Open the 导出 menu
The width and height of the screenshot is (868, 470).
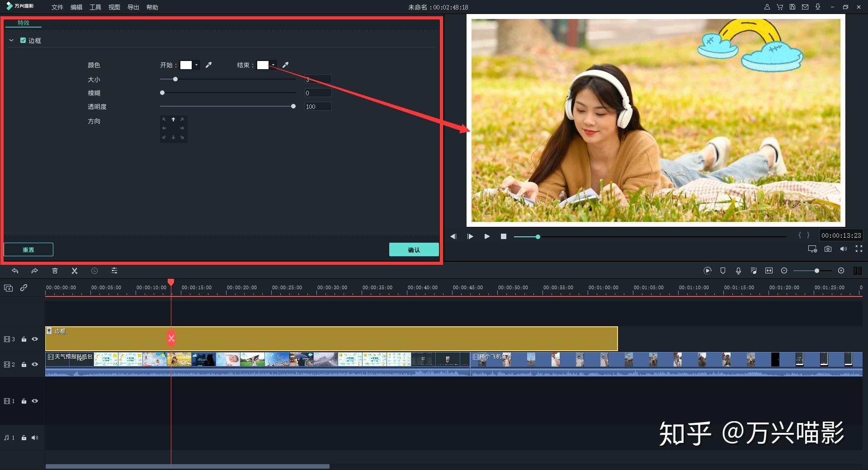pyautogui.click(x=132, y=7)
